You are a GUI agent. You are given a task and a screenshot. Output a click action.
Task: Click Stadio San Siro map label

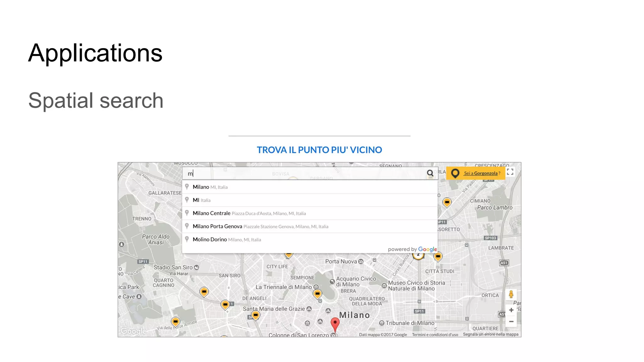coord(173,267)
